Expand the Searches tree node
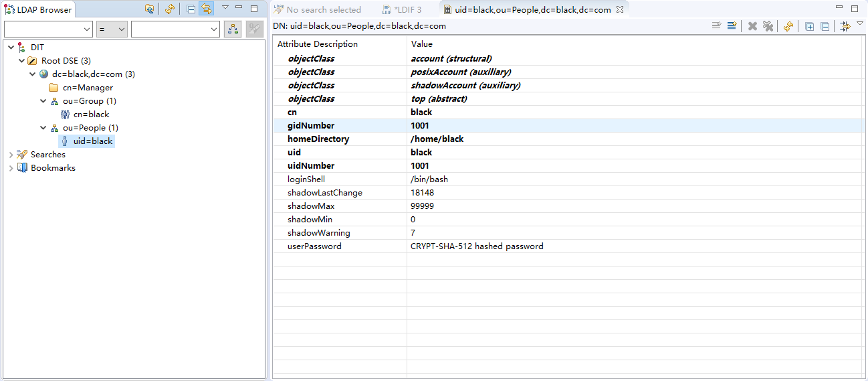 click(x=11, y=155)
